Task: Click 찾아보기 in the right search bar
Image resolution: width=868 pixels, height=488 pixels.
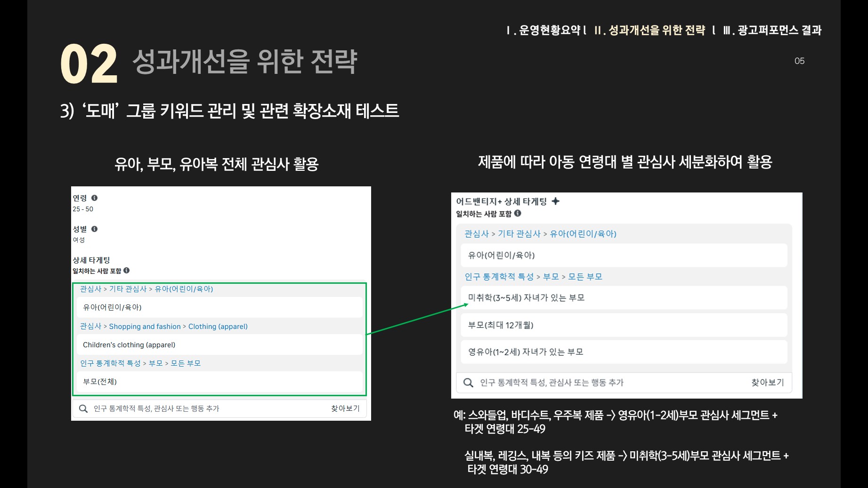Action: tap(767, 383)
